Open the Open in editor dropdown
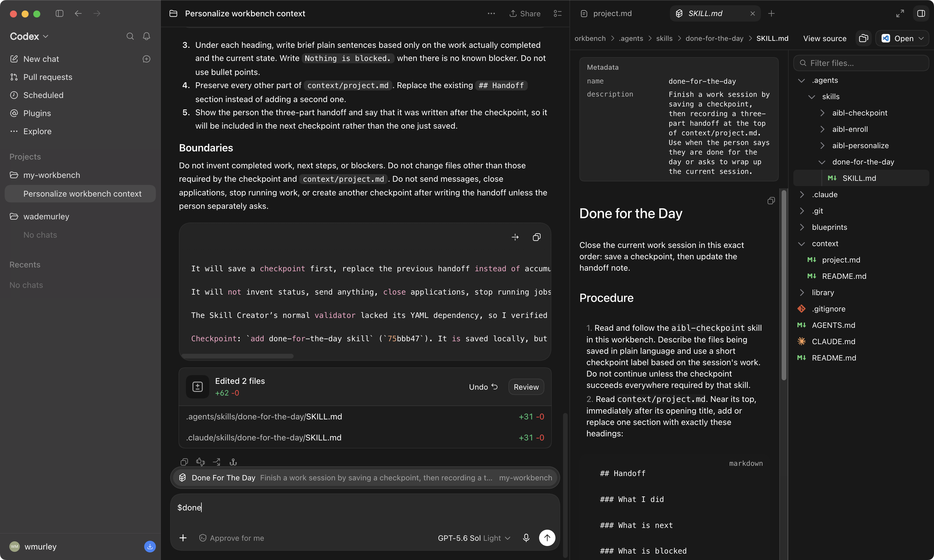This screenshot has height=560, width=934. [x=902, y=38]
